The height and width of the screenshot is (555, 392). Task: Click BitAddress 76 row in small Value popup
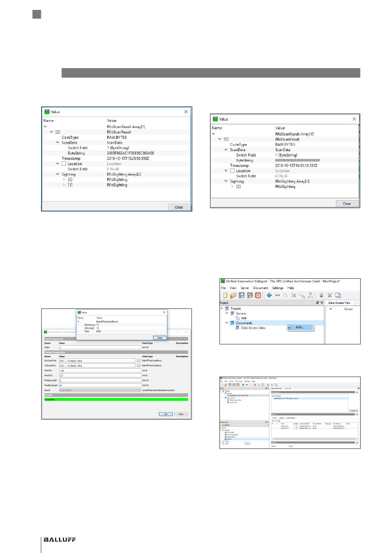[122, 325]
